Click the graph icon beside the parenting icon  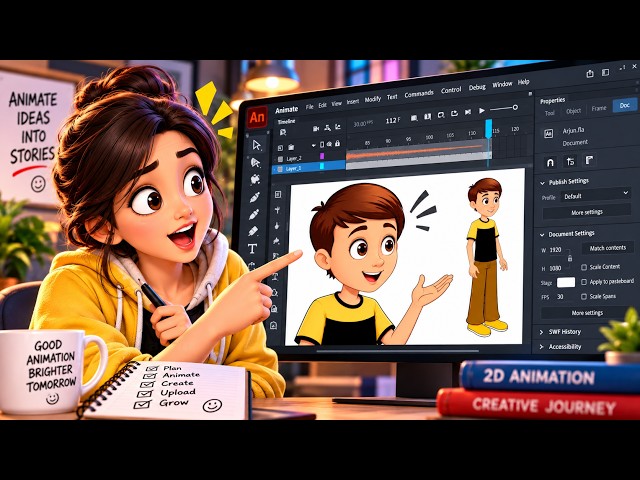click(x=338, y=127)
